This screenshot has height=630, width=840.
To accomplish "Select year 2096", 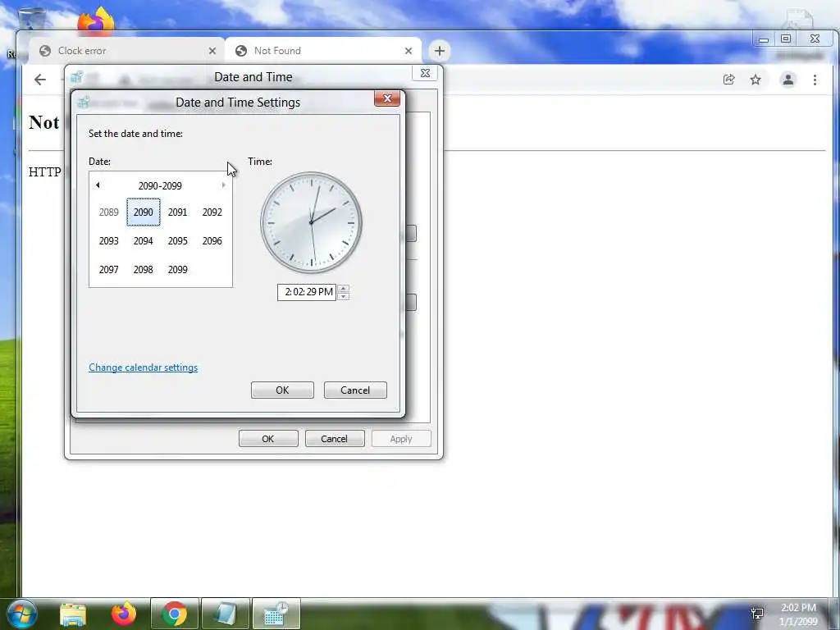I will 212,241.
